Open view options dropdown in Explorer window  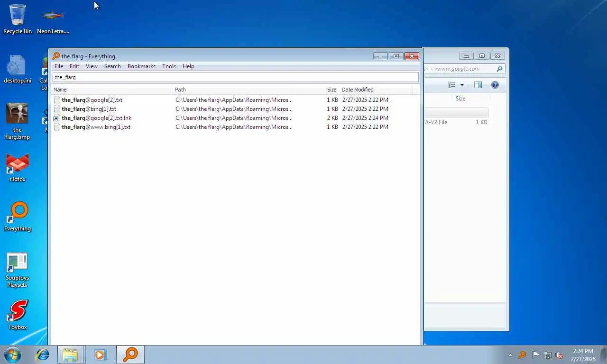coord(462,85)
